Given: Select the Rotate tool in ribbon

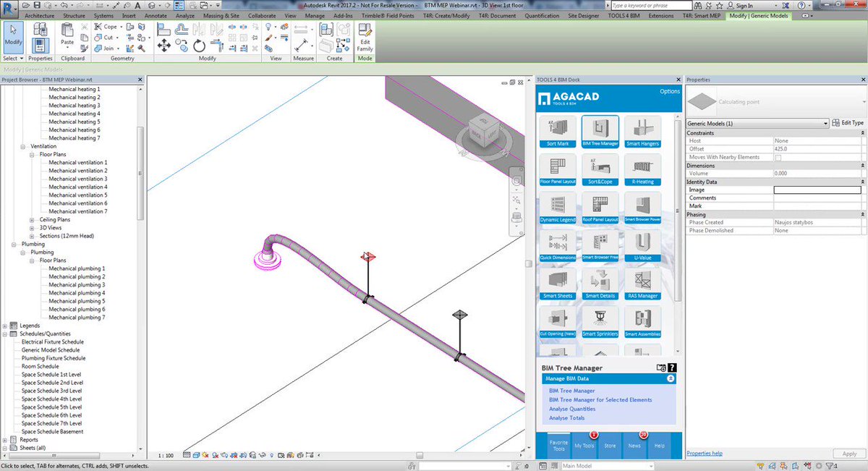Looking at the screenshot, I should click(x=200, y=45).
